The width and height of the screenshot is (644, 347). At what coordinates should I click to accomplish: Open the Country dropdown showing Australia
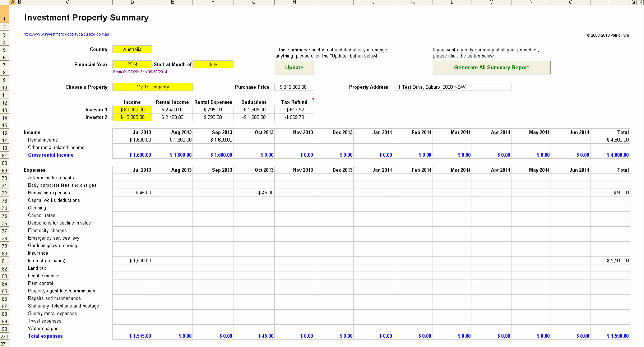coord(132,50)
